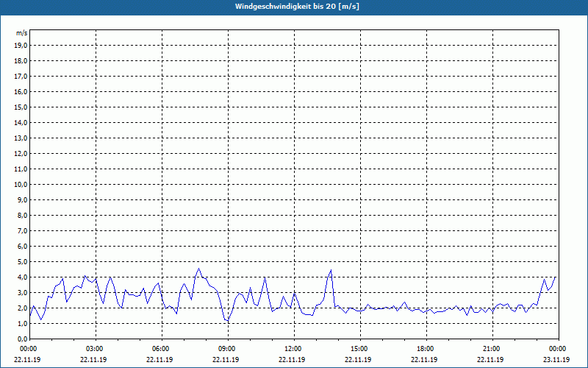
Task: Select the 6,0 y-axis label
Action: click(24, 247)
